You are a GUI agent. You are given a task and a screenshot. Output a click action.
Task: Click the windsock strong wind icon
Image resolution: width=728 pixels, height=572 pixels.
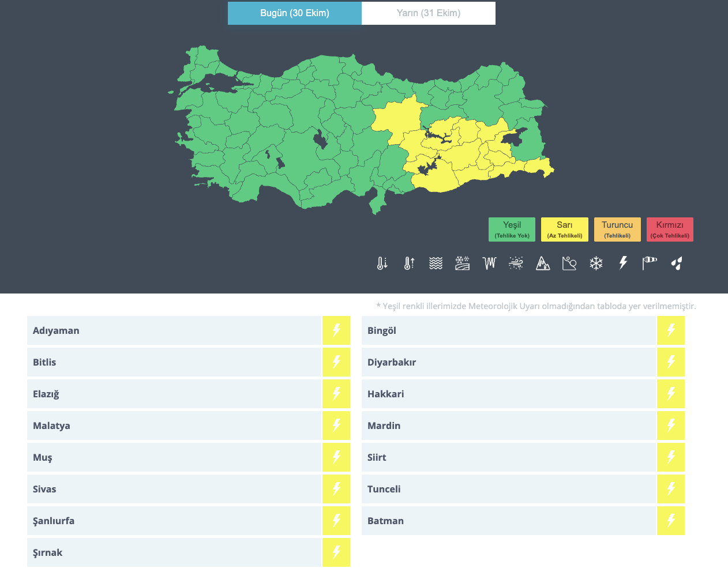click(x=650, y=264)
